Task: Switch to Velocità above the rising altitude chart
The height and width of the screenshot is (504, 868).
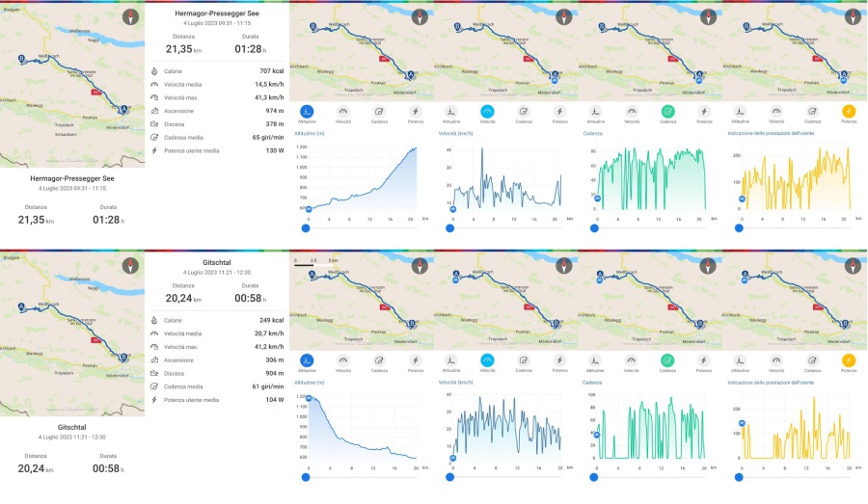Action: coord(342,112)
